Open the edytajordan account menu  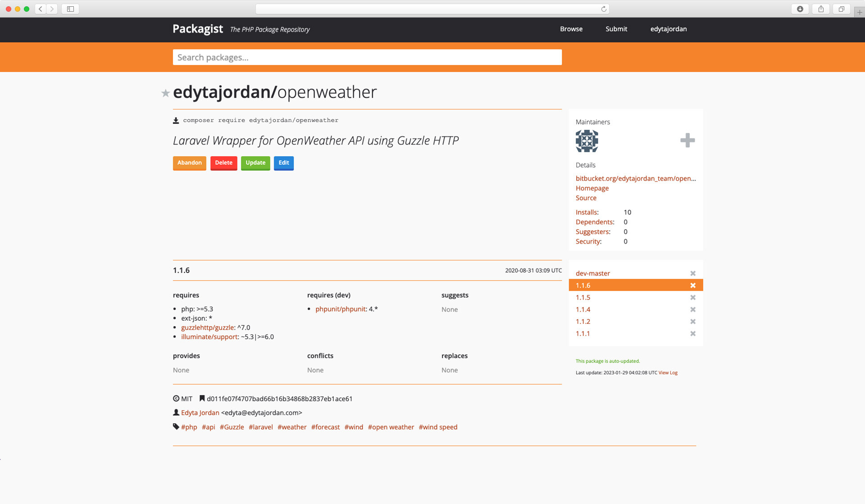669,29
